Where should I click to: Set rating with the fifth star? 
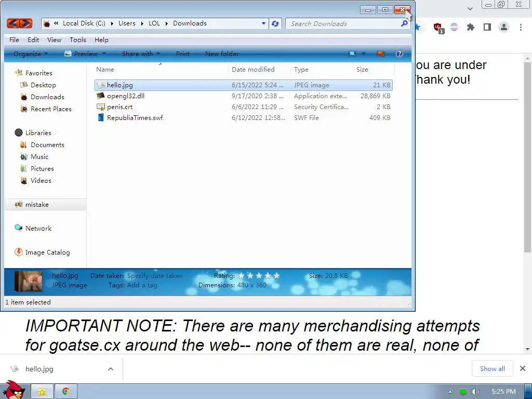point(276,275)
